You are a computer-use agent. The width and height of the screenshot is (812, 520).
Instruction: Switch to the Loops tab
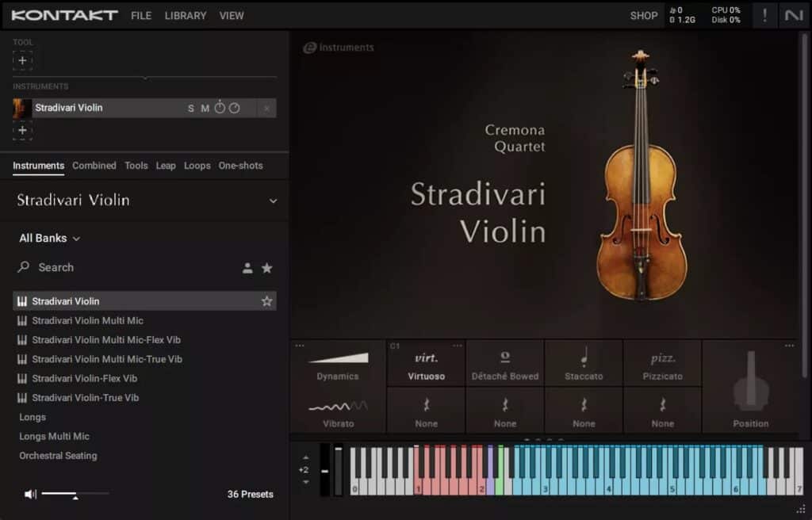click(x=197, y=166)
